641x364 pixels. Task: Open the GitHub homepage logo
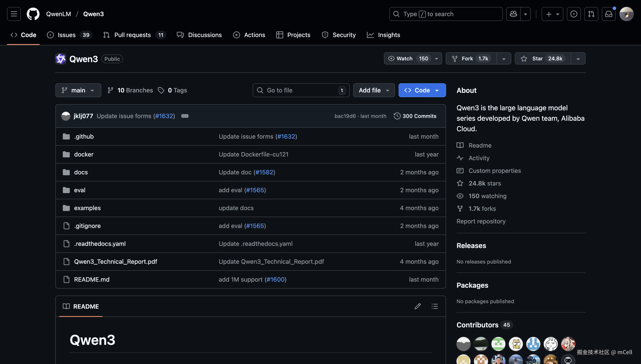[33, 14]
